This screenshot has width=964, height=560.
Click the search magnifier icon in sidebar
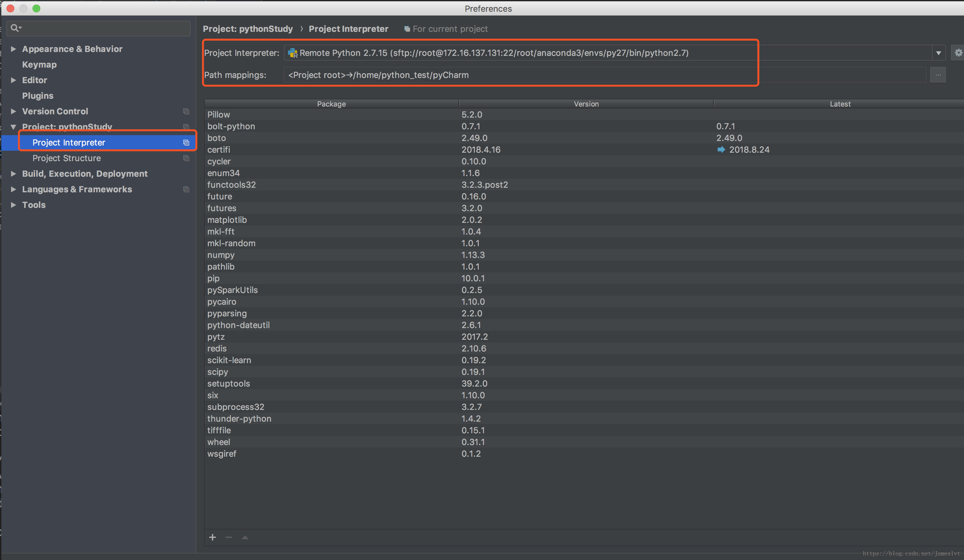tap(15, 28)
